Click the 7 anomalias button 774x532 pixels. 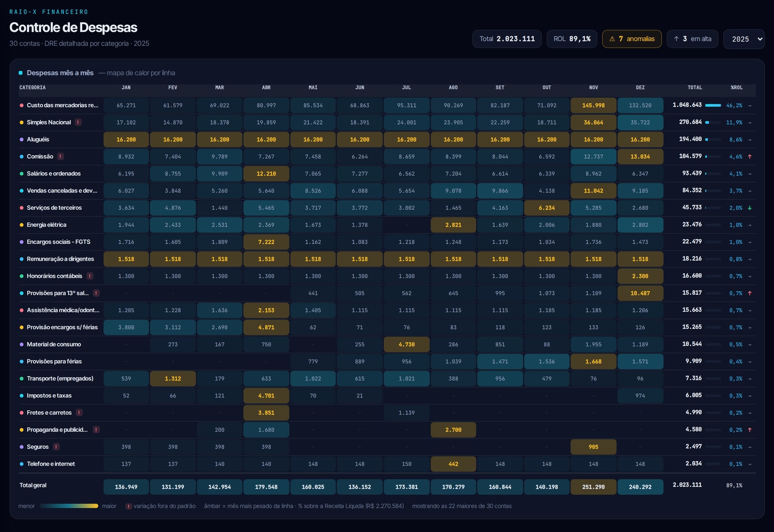click(x=632, y=39)
